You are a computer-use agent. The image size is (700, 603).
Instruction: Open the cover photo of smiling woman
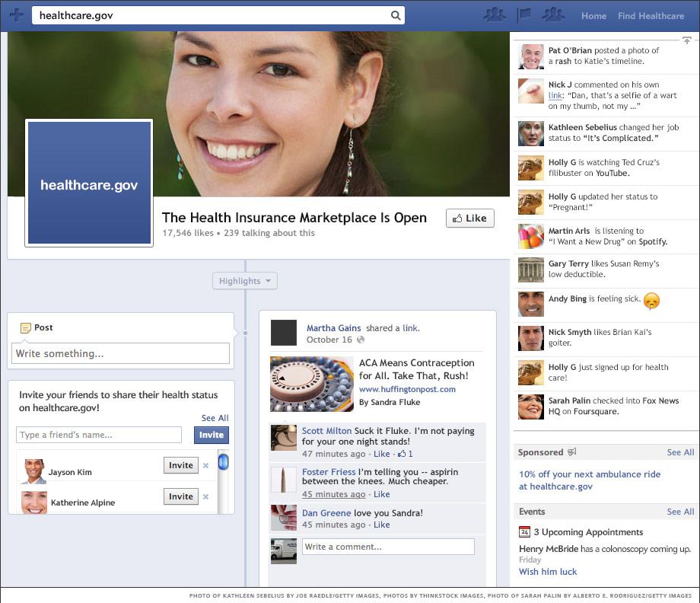(259, 114)
